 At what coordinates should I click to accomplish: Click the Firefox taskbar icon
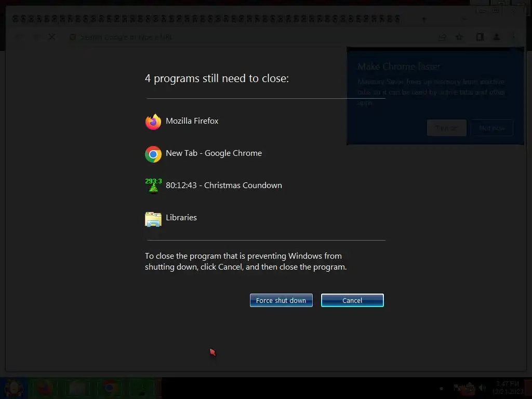pyautogui.click(x=45, y=388)
